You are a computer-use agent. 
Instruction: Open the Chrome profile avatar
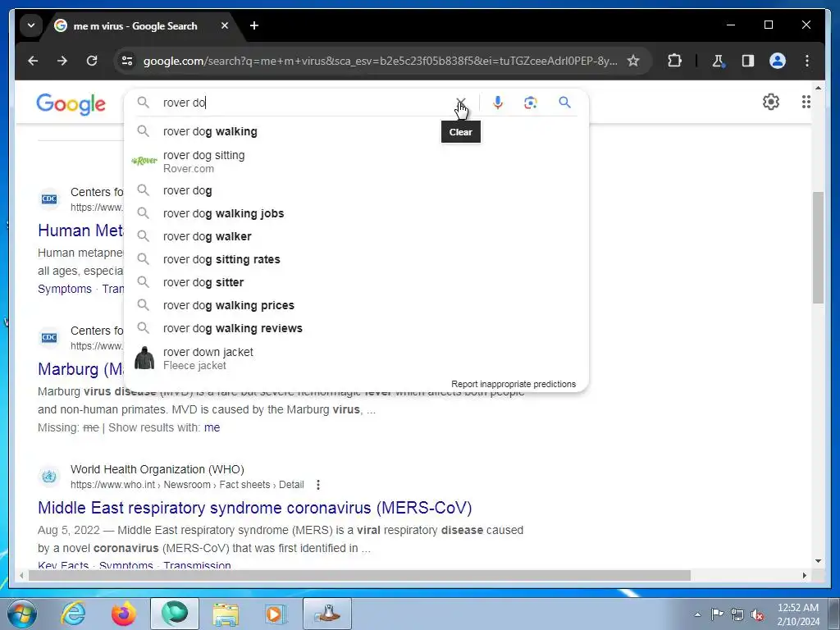pos(778,61)
